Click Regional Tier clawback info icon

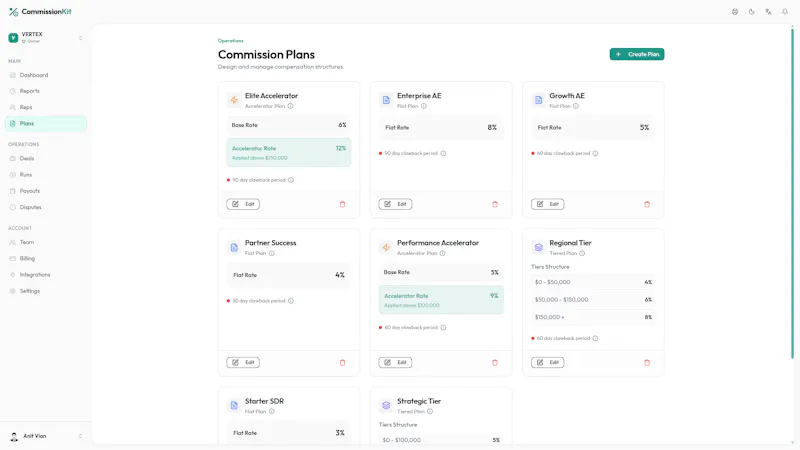coord(595,338)
